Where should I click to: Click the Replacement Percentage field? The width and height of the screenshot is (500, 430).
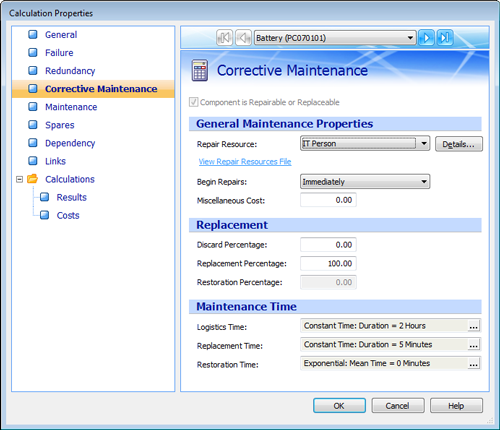pos(328,263)
